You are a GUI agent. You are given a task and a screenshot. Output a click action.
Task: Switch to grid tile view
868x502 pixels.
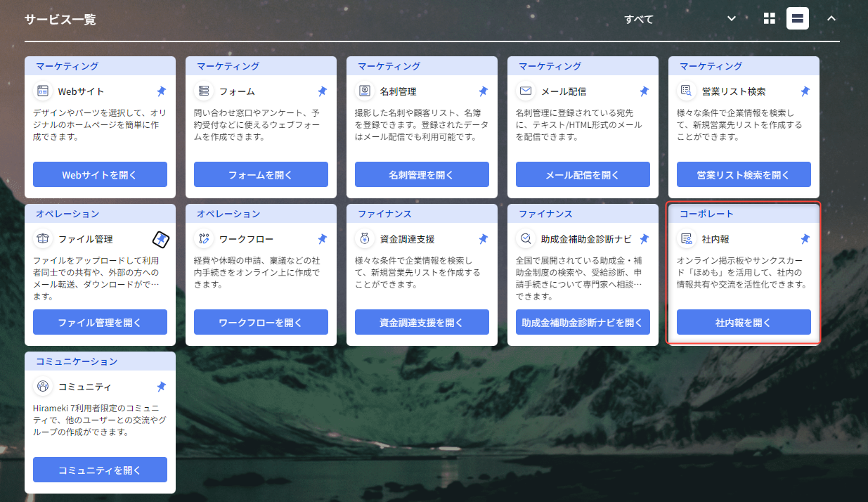770,18
